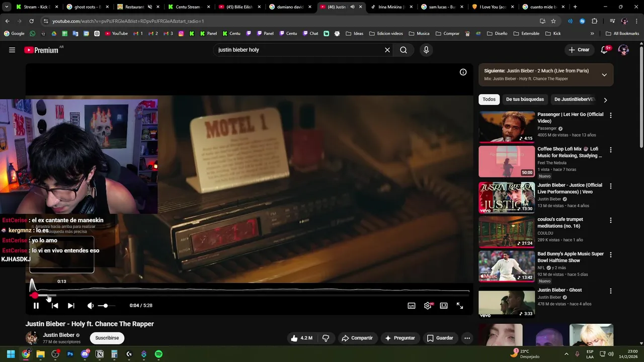This screenshot has width=644, height=362.
Task: Select the 'De tus búsquedas' chip
Action: coord(525,100)
